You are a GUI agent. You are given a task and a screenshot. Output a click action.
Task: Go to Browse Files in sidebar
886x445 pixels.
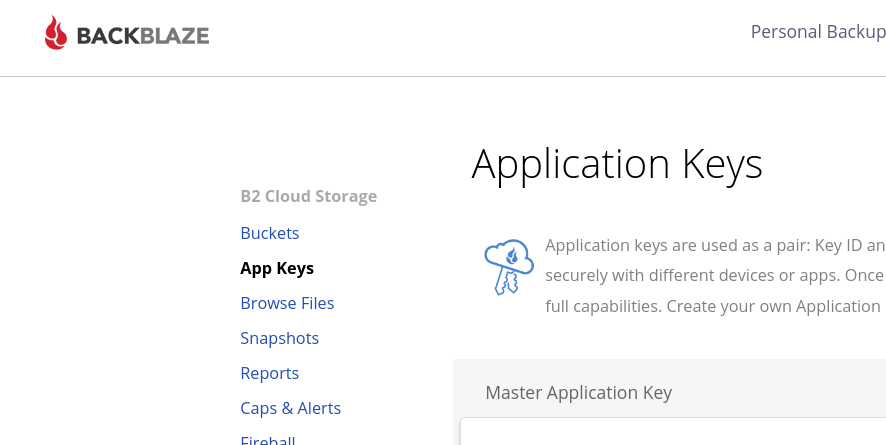(287, 303)
